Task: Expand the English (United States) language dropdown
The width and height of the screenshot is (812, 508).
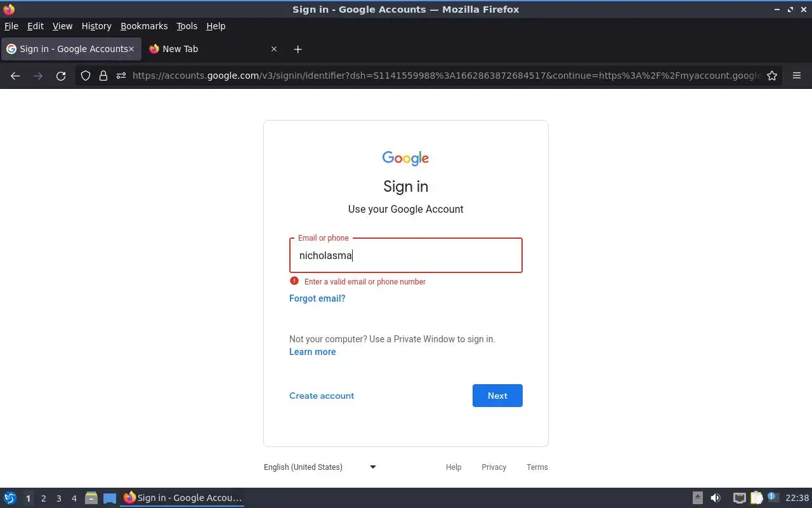Action: click(320, 467)
